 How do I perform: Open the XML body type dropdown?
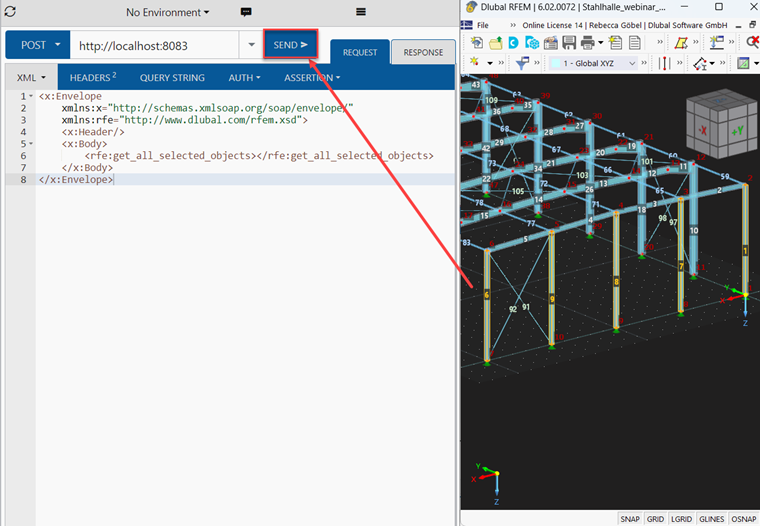(31, 78)
